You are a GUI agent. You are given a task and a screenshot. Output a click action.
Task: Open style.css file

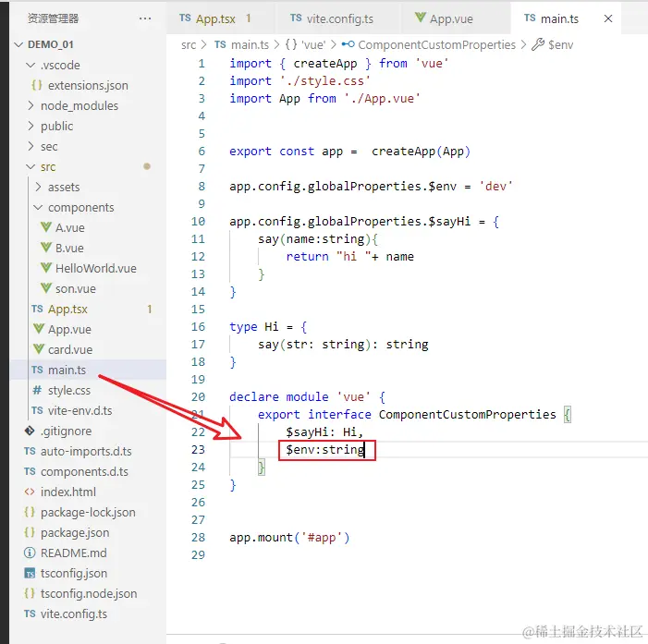[69, 390]
